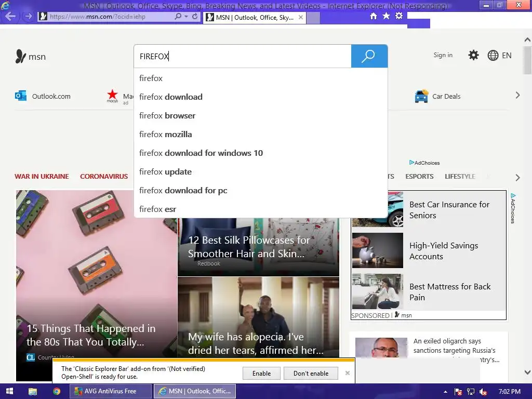Open the Action Center flag icon
The width and height of the screenshot is (532, 399).
click(x=458, y=392)
